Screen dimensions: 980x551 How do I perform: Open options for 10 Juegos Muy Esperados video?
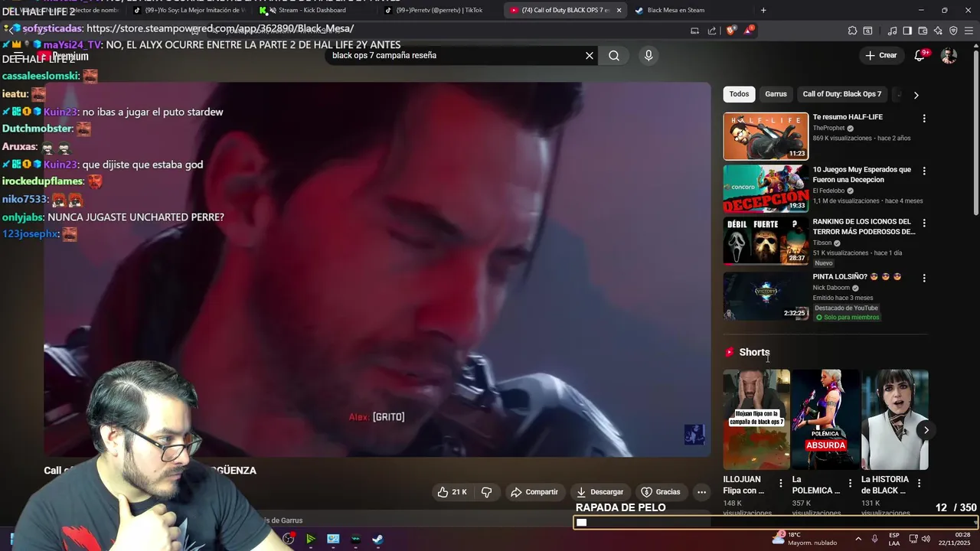[924, 171]
